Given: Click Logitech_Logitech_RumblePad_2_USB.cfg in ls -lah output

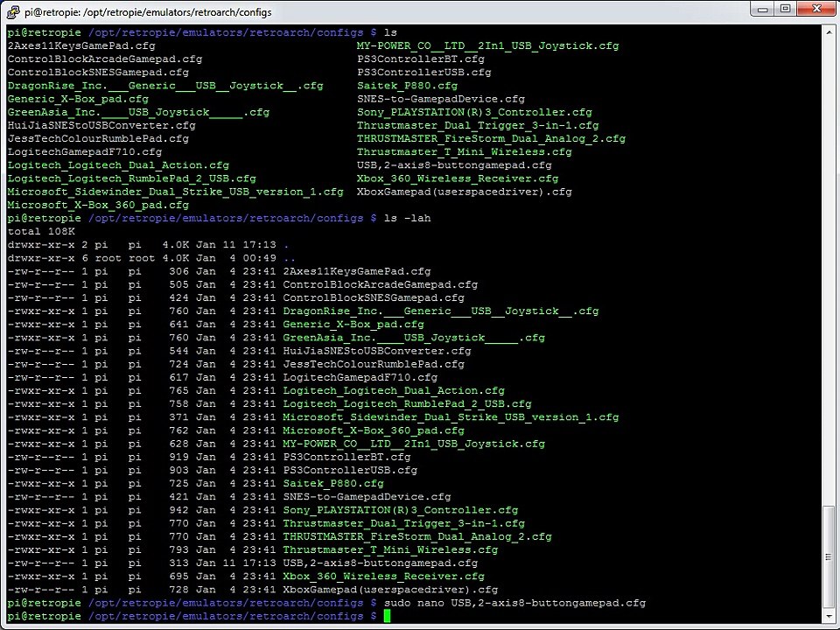Looking at the screenshot, I should pos(407,404).
